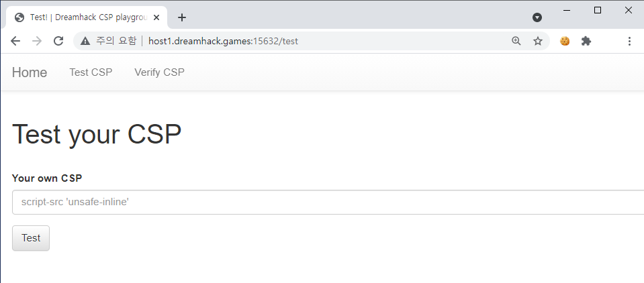Click the 'Your own CSP' label

[47, 178]
